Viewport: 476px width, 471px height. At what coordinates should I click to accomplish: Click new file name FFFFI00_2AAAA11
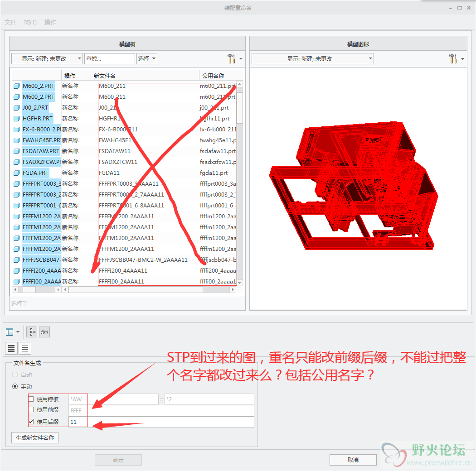tap(121, 282)
